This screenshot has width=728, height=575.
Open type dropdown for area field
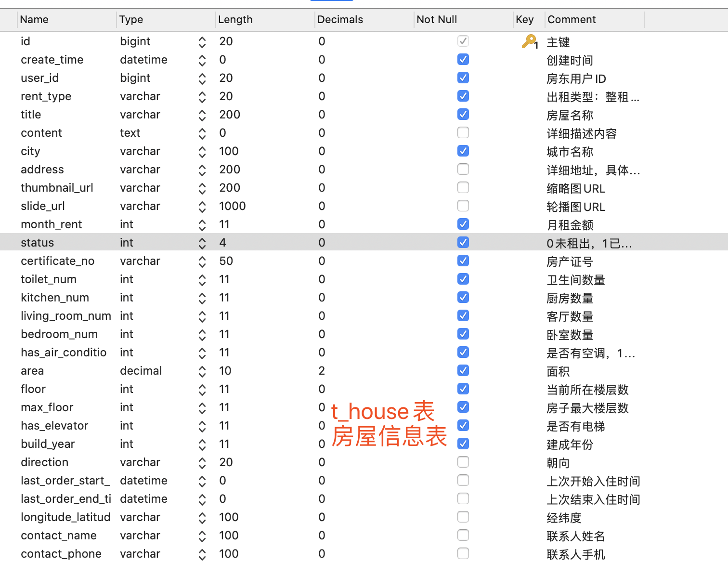coord(202,372)
